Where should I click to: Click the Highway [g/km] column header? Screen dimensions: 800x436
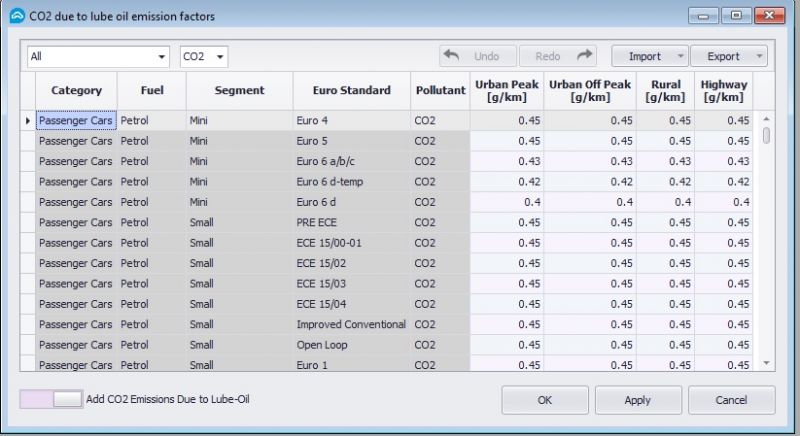click(x=724, y=91)
